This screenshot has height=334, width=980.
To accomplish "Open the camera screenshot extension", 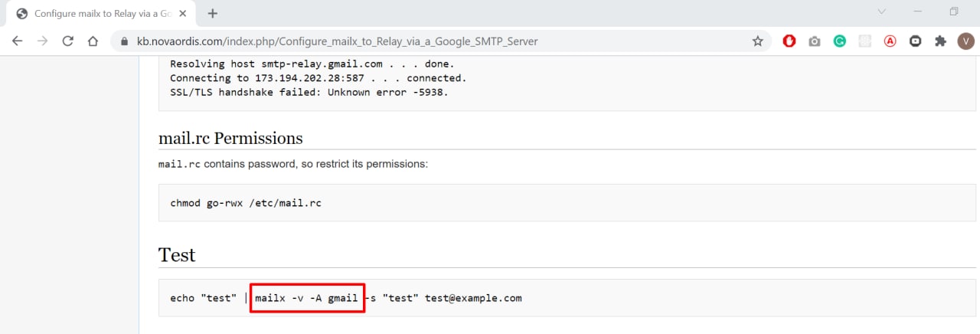I will pos(815,41).
